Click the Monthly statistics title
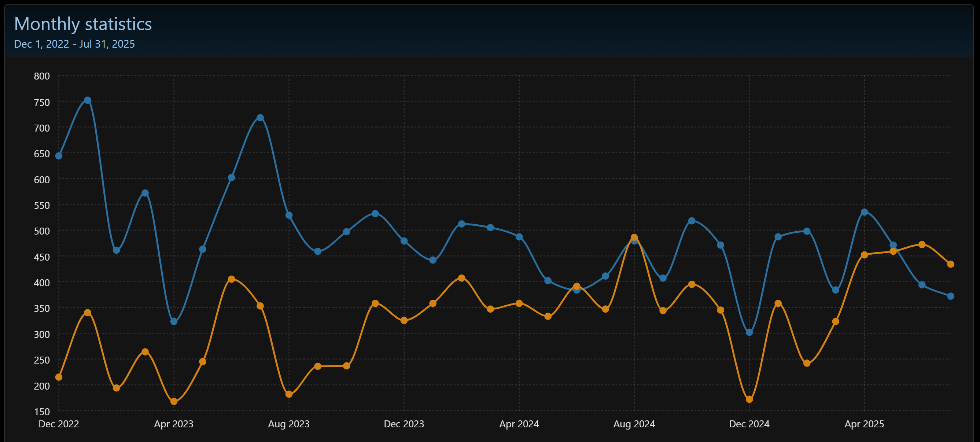The image size is (980, 442). coord(83,24)
